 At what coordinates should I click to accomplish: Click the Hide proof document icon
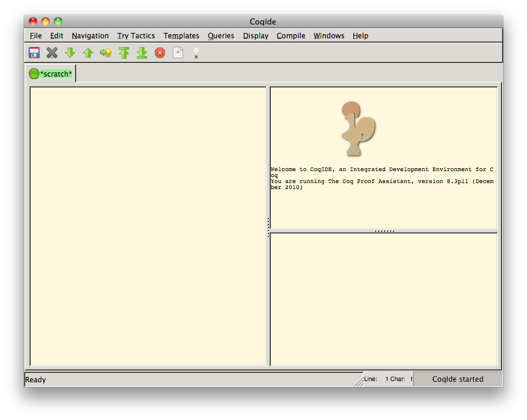178,53
